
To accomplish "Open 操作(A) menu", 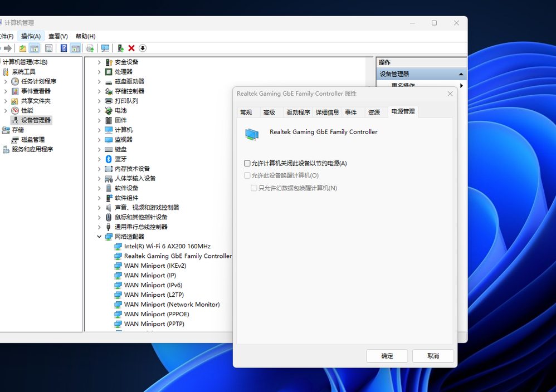I will click(31, 36).
